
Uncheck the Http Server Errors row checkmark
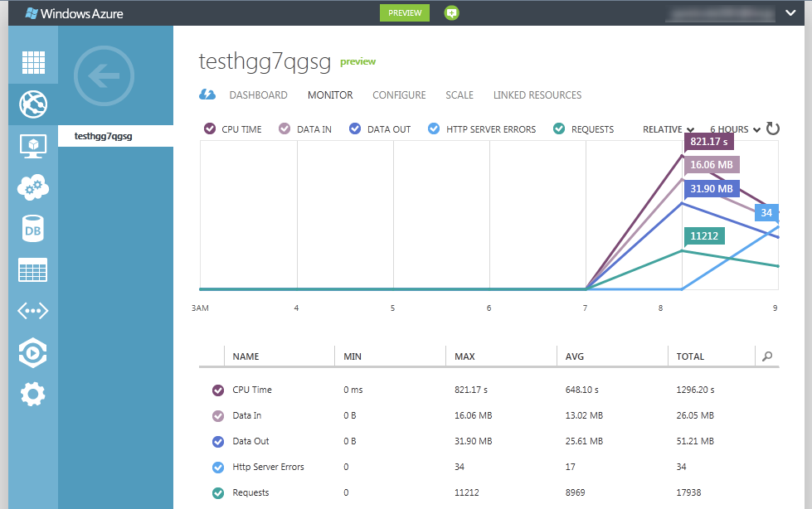[218, 467]
